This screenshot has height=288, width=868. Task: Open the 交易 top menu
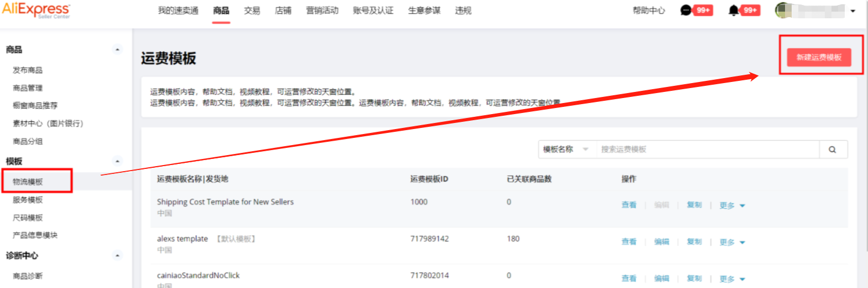click(x=252, y=11)
